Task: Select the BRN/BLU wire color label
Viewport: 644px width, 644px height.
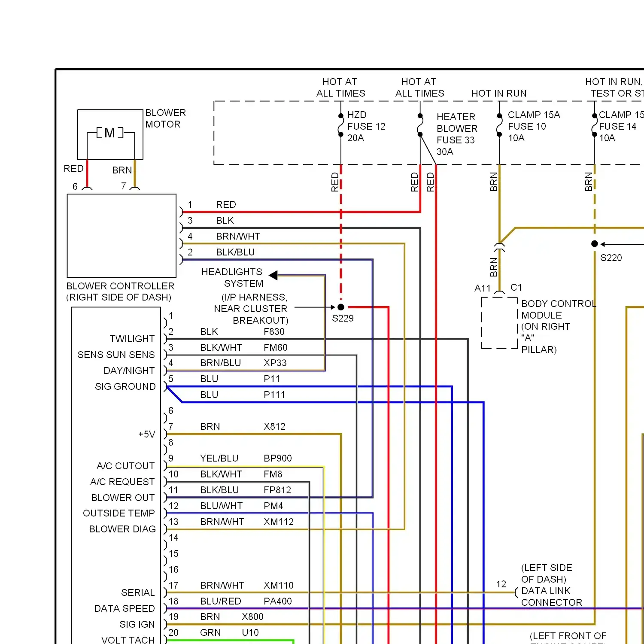Action: coord(221,363)
